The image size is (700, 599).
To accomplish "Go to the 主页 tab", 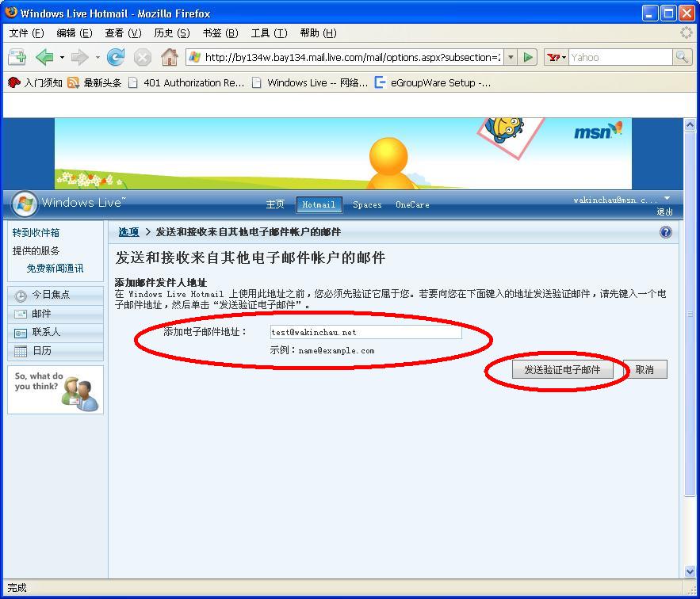I will tap(275, 204).
